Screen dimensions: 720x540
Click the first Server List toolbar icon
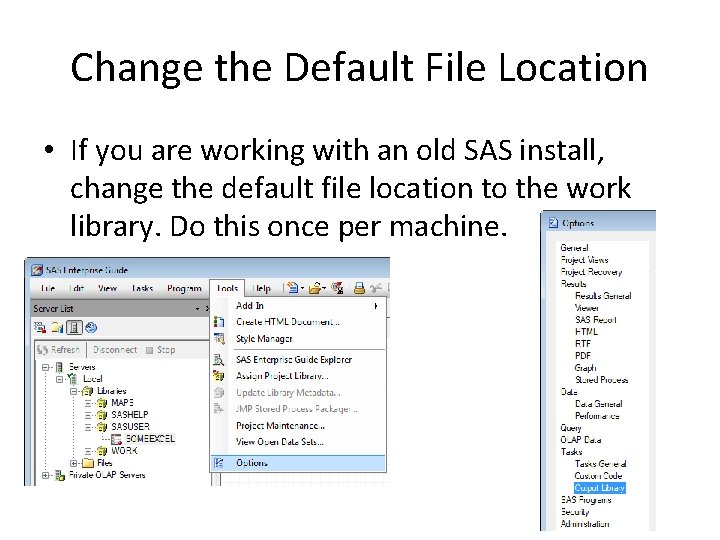click(40, 327)
